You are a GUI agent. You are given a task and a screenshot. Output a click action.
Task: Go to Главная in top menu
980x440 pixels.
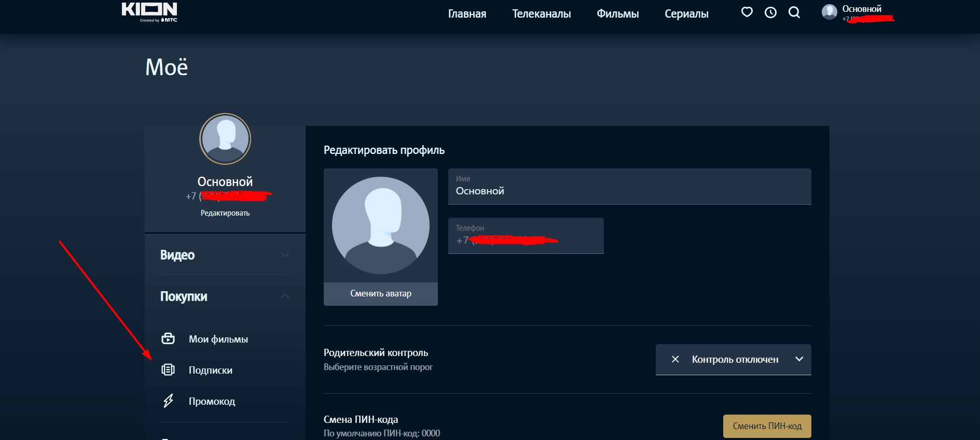tap(467, 14)
